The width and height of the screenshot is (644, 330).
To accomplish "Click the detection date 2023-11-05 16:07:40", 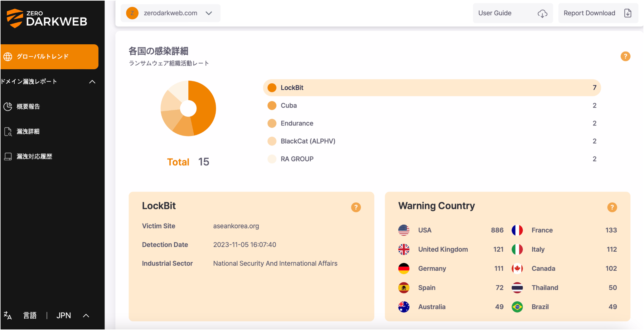I will [x=245, y=245].
